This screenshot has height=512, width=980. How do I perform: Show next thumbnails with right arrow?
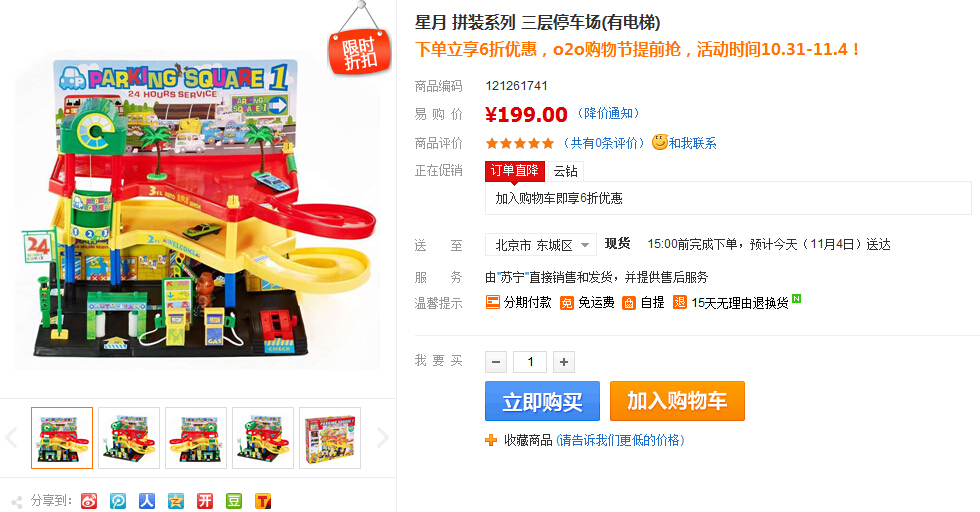tap(382, 438)
